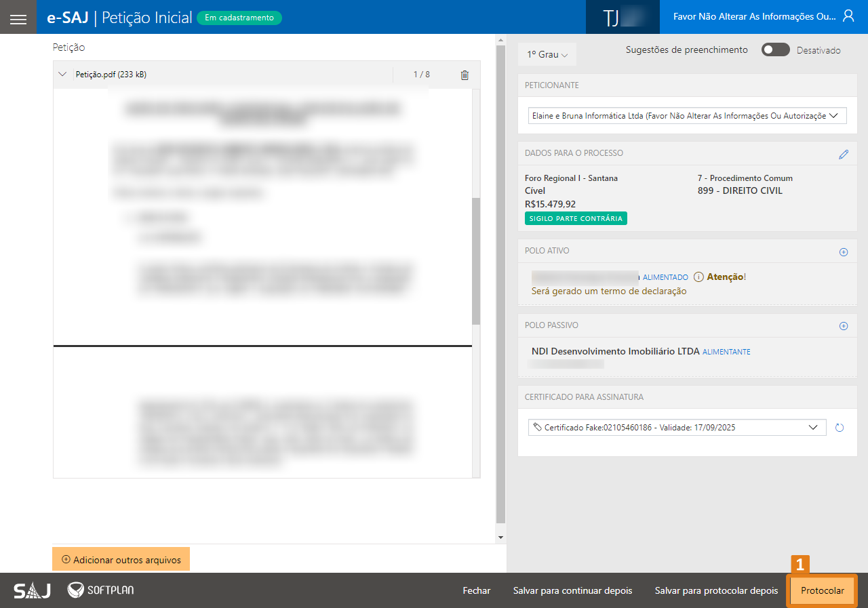Choose Salvar para continuar depois

tap(572, 591)
